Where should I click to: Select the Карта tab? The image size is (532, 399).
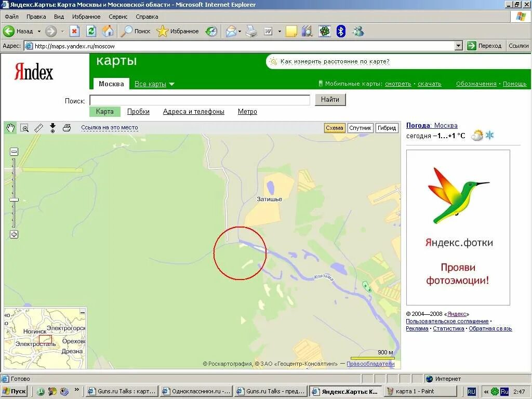[x=104, y=111]
